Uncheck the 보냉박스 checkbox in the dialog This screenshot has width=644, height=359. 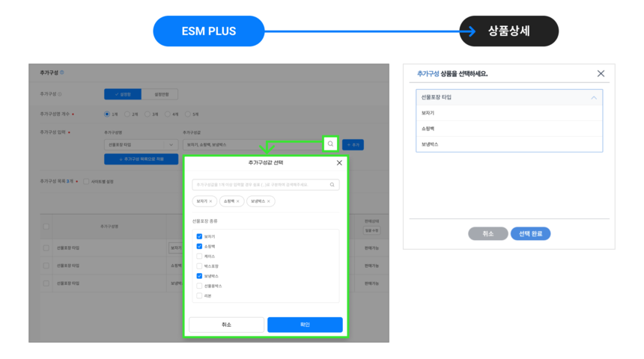199,276
